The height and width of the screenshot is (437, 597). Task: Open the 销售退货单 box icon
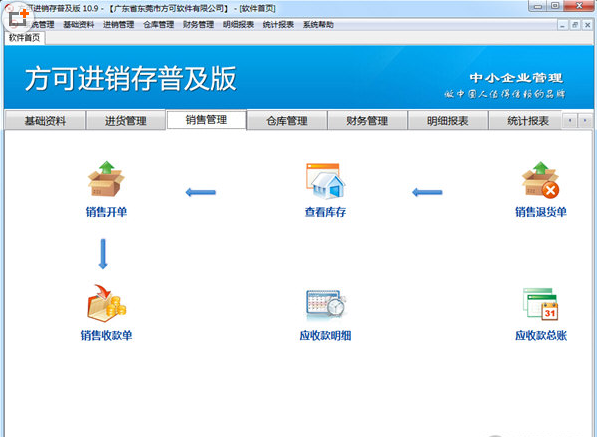click(x=541, y=180)
